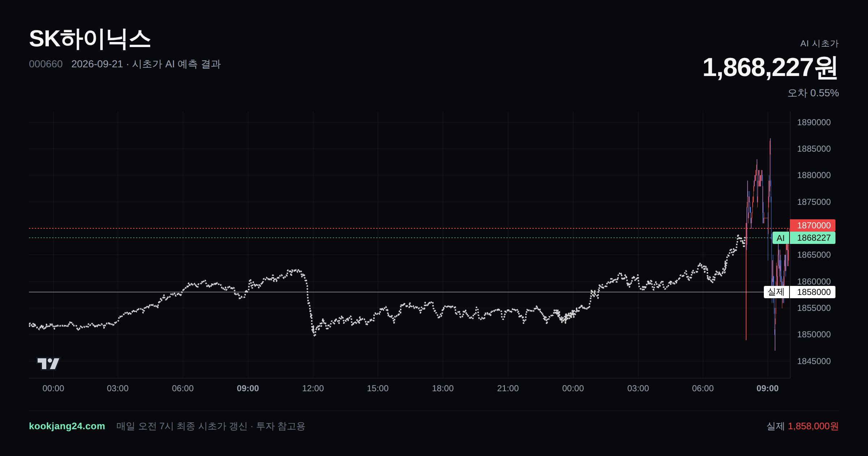Click the date text 2026-09-21

pos(97,64)
